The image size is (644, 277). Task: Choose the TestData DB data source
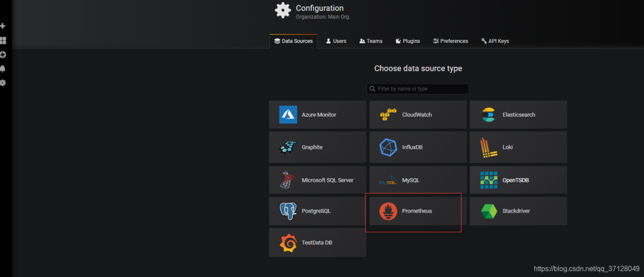point(317,242)
